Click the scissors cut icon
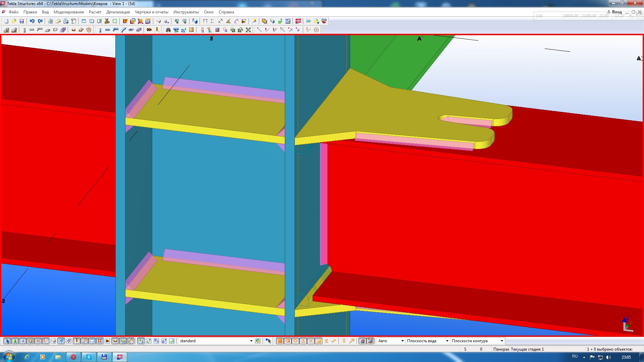This screenshot has width=644, height=362. click(x=107, y=21)
